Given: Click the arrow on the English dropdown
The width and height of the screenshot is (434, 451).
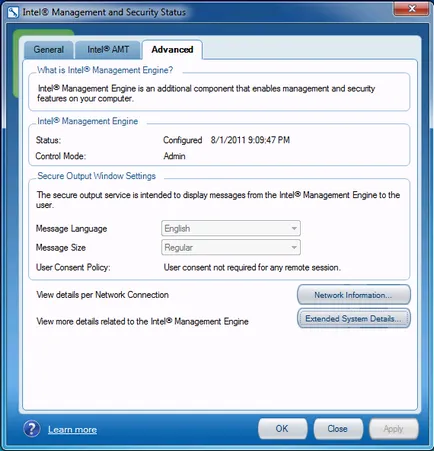Looking at the screenshot, I should tap(294, 228).
